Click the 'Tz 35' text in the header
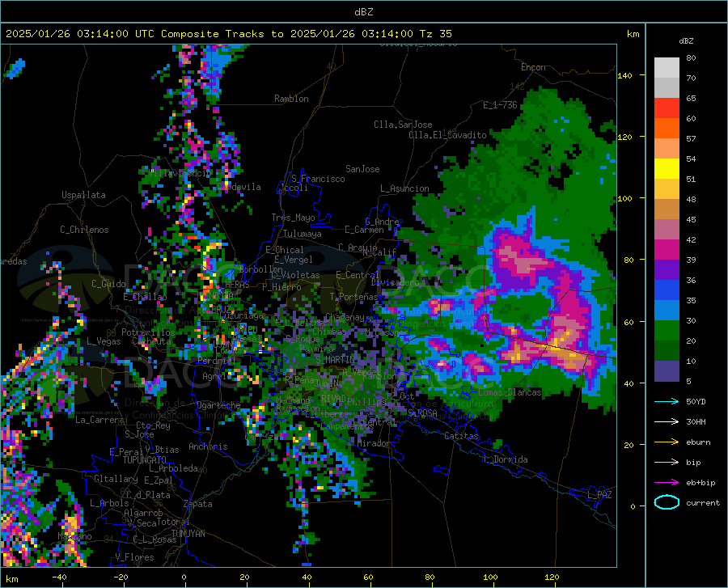728x588 pixels. tap(435, 34)
